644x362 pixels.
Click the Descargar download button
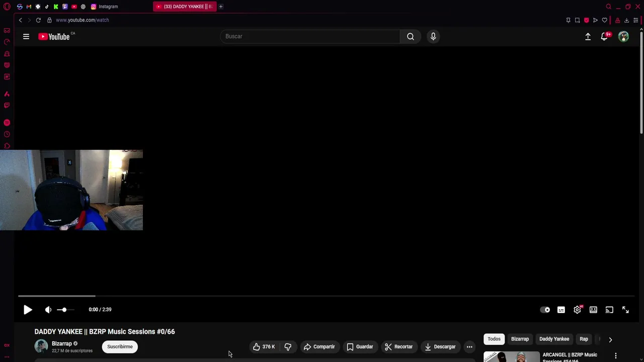pos(440,346)
